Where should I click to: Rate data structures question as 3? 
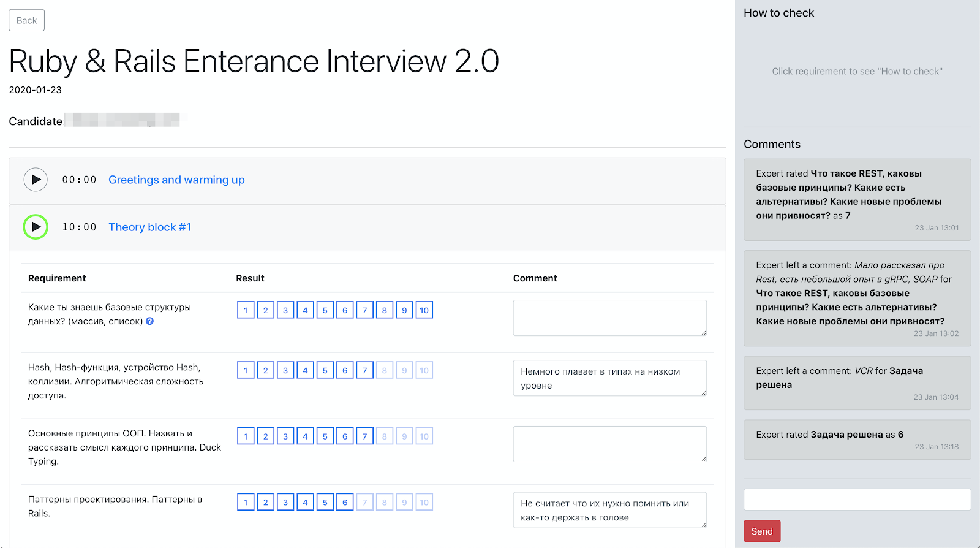(x=285, y=310)
